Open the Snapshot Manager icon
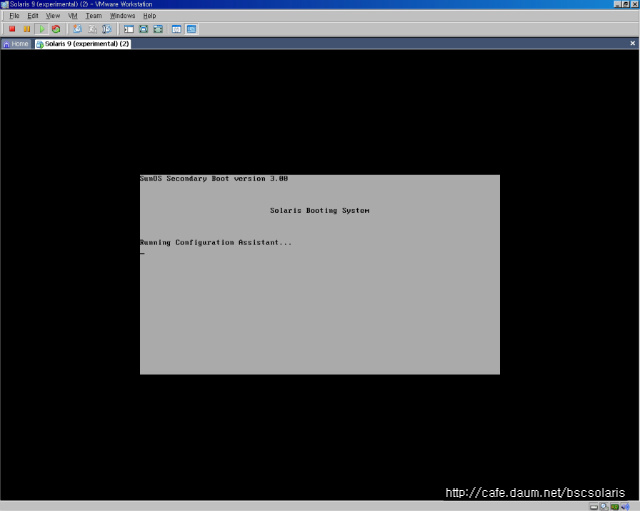This screenshot has height=511, width=640. click(x=107, y=29)
